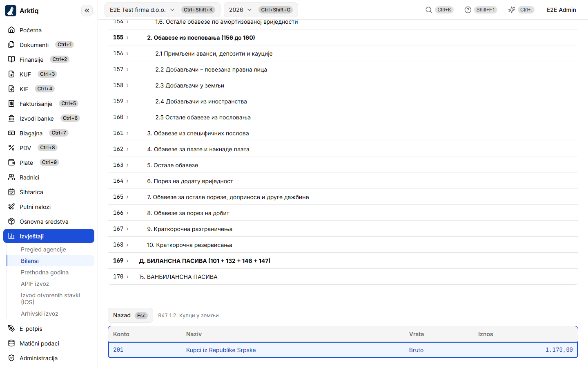Expand row 164 chevron
Image resolution: width=588 pixels, height=368 pixels.
click(x=127, y=181)
